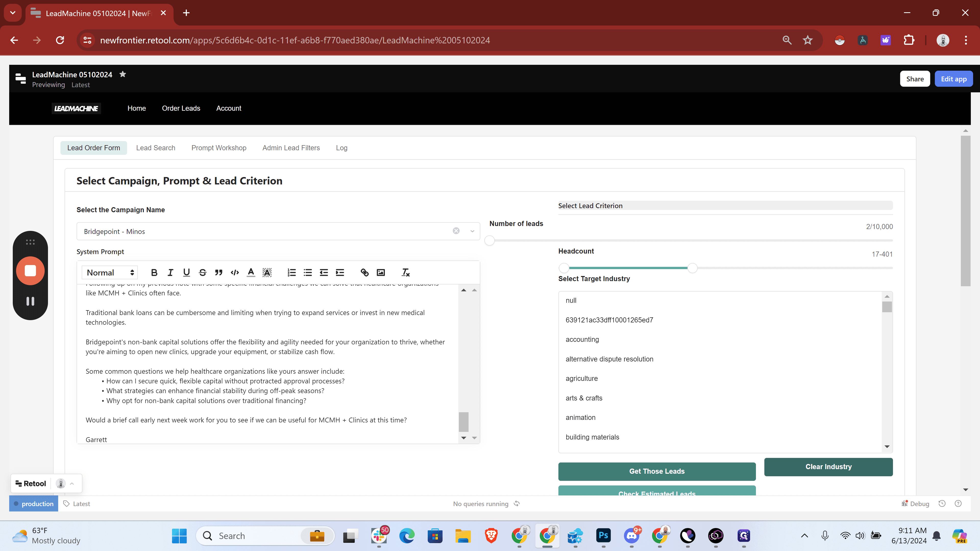The height and width of the screenshot is (551, 980).
Task: Pause the screen recording
Action: pos(30,301)
